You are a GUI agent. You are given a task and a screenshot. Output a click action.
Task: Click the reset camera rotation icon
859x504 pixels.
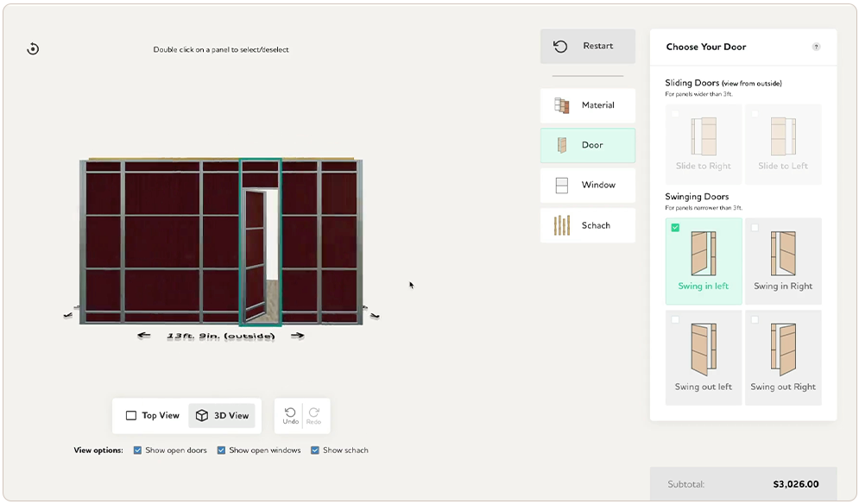[x=33, y=48]
